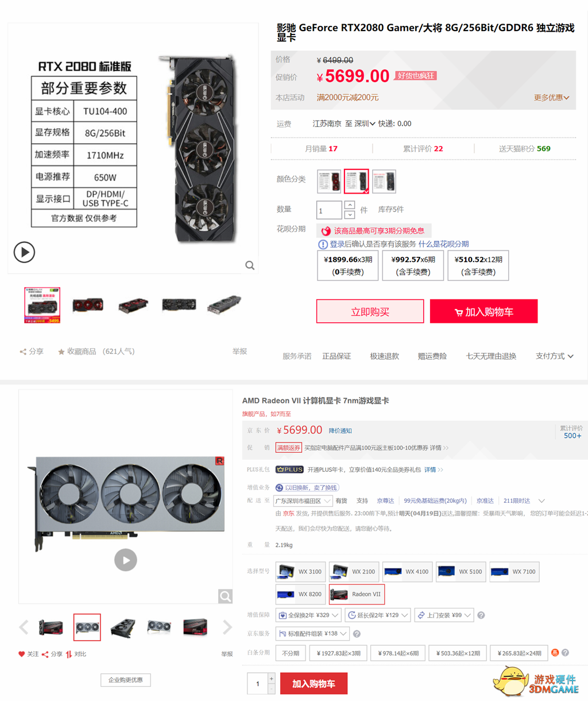Click the heart 关注 icon
588x701 pixels.
point(22,654)
